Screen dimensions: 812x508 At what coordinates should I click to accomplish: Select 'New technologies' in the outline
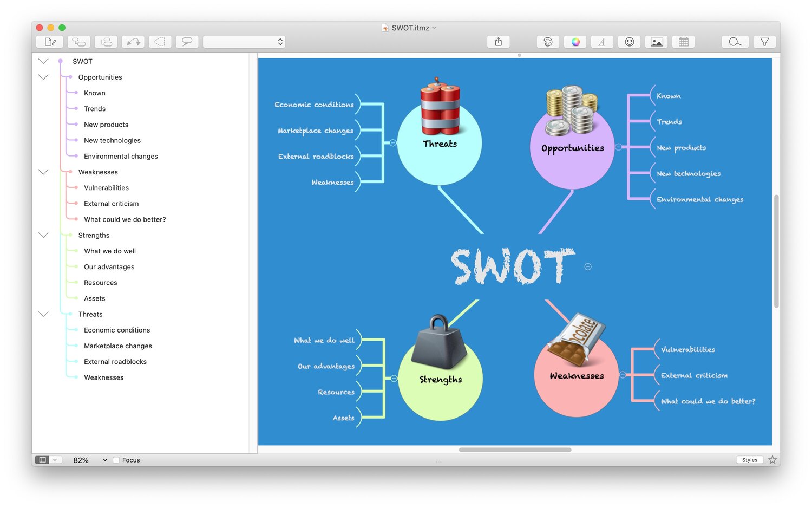[112, 140]
